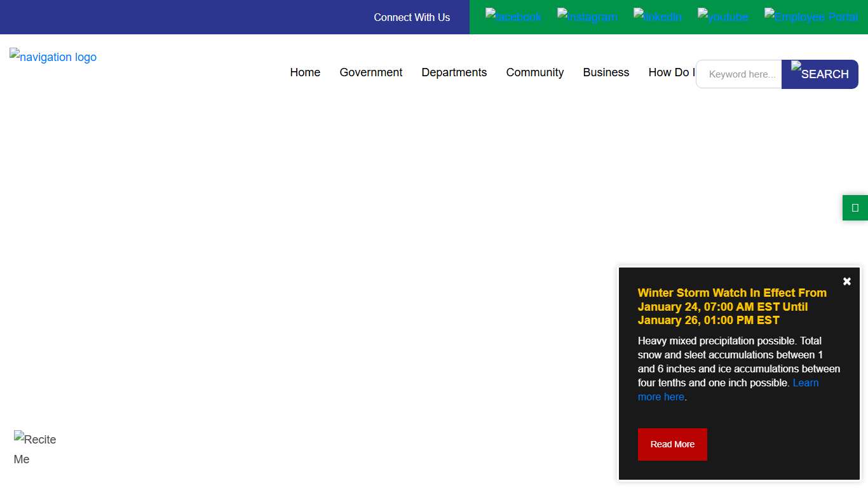The image size is (868, 488).
Task: Open the Instagram social link
Action: 587,17
